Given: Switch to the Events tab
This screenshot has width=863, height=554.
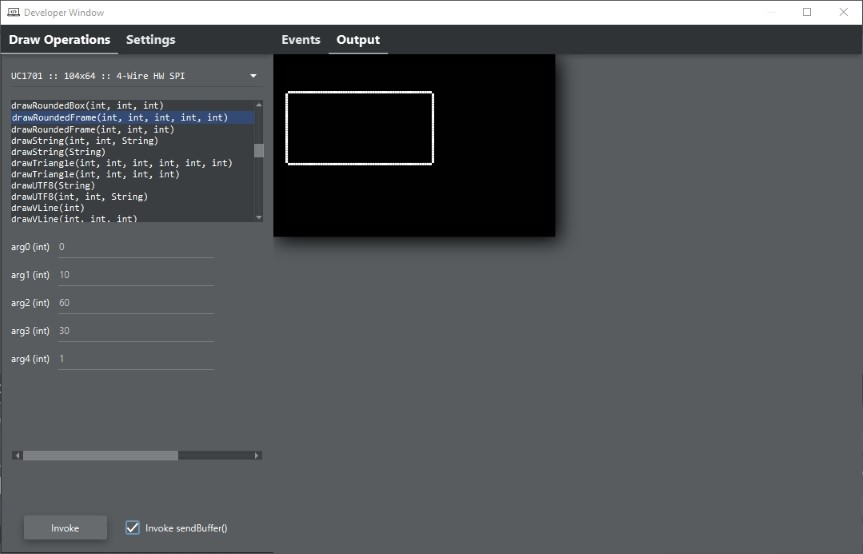Looking at the screenshot, I should coord(301,40).
